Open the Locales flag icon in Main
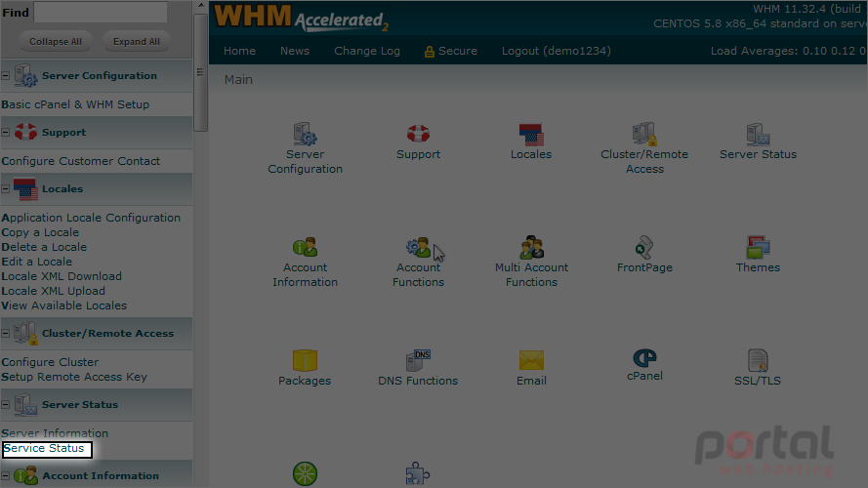Viewport: 868px width, 488px height. 531,135
